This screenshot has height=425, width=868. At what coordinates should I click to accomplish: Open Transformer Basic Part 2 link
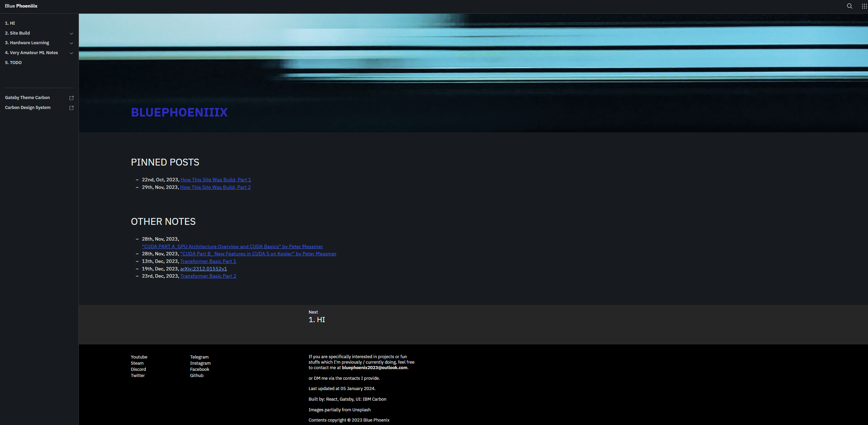click(208, 276)
